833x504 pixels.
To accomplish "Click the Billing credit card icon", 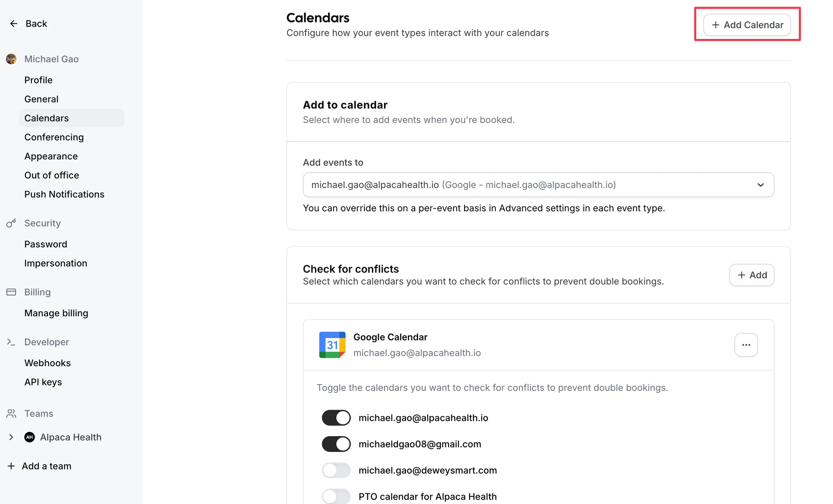I will click(11, 292).
